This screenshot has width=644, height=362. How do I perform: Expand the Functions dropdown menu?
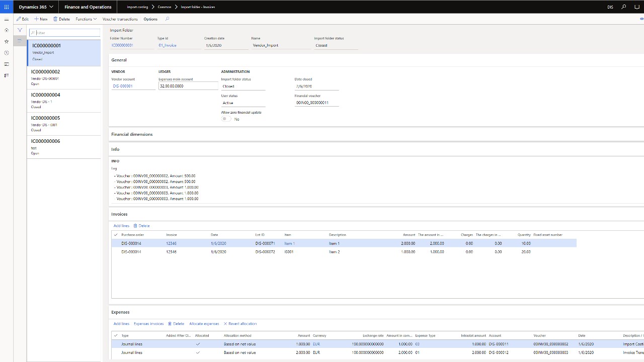86,19
